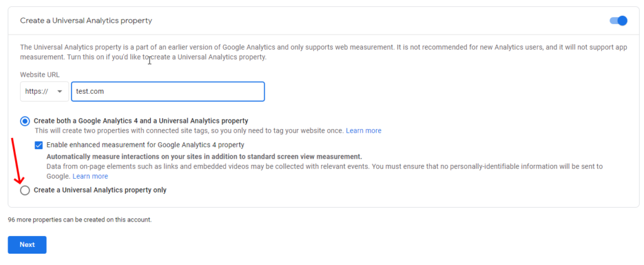This screenshot has width=644, height=265.
Task: Toggle off the Universal Analytics property switch
Action: point(619,21)
